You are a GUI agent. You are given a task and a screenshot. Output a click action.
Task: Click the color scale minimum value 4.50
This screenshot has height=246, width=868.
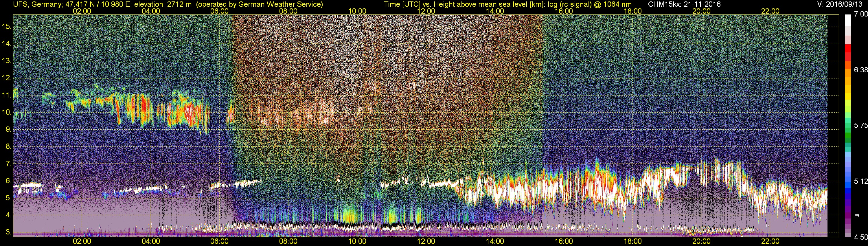pyautogui.click(x=861, y=237)
